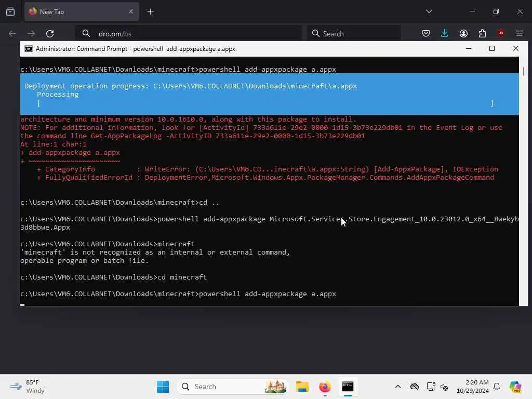532x399 pixels.
Task: Reload the current Firefox page
Action: pyautogui.click(x=50, y=34)
